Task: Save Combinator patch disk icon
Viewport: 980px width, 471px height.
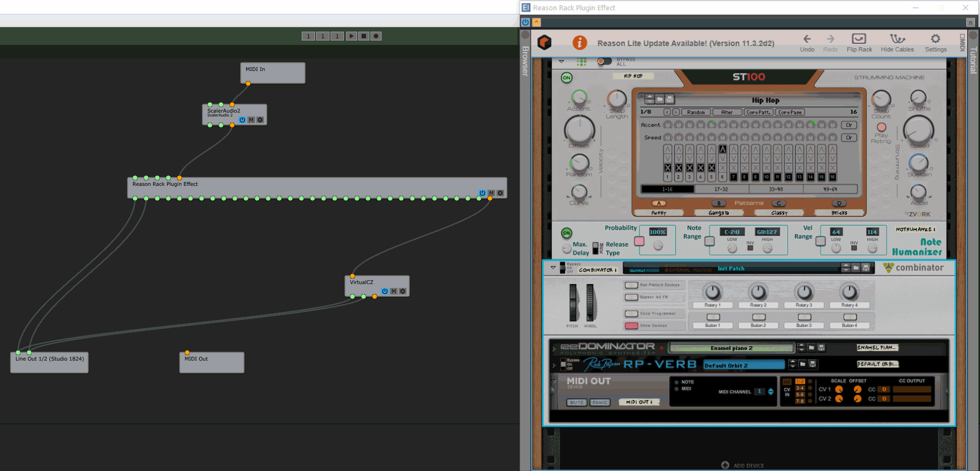Action: pyautogui.click(x=866, y=268)
